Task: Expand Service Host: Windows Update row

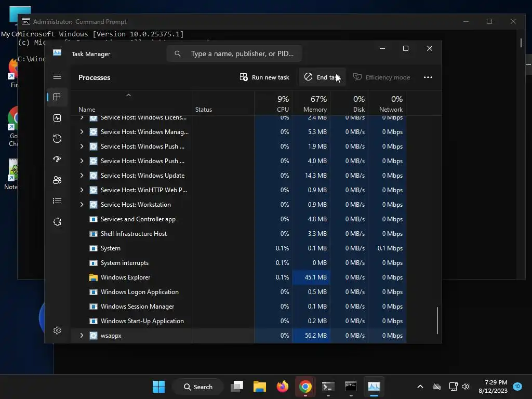Action: click(x=82, y=176)
